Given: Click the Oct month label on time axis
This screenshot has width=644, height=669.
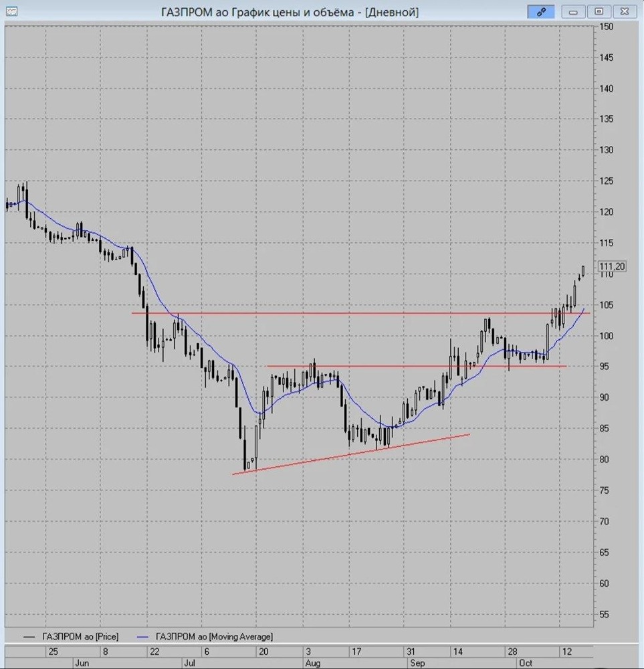Looking at the screenshot, I should [526, 664].
